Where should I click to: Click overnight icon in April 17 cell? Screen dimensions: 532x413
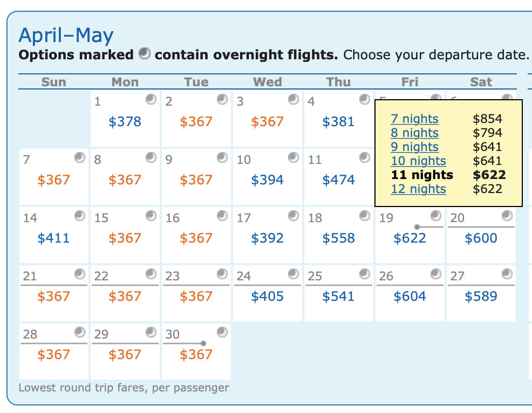(x=294, y=216)
